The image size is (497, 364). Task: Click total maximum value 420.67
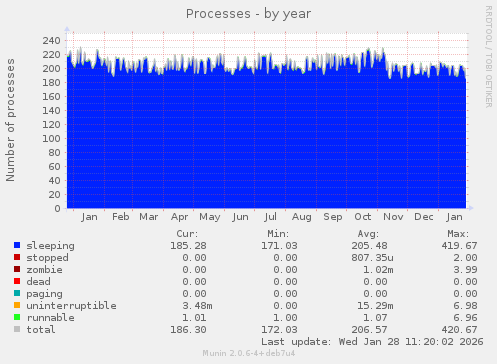point(459,330)
